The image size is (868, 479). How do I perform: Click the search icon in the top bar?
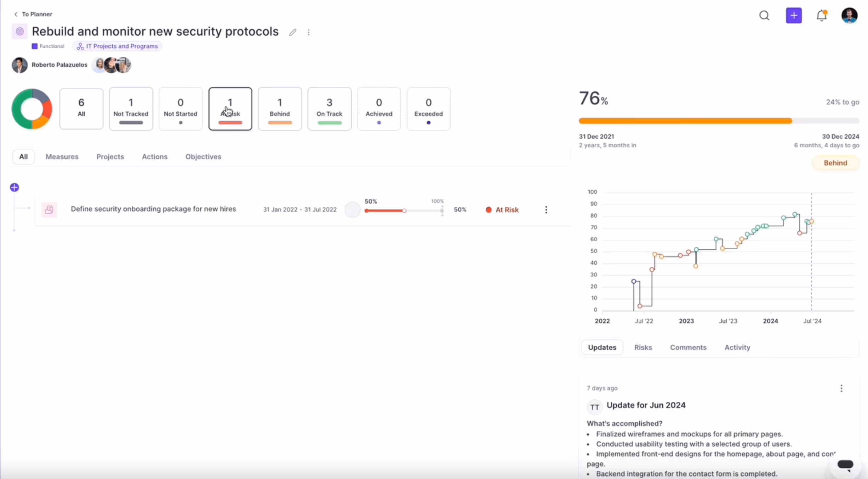click(765, 16)
